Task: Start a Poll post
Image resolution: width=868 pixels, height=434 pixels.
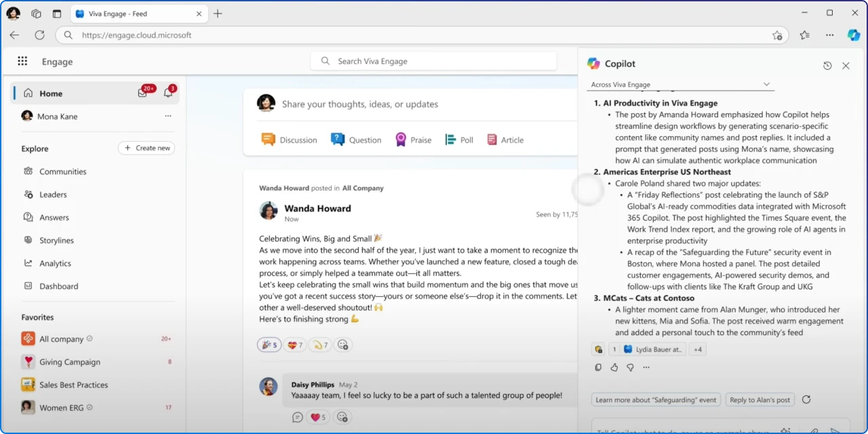Action: (459, 140)
